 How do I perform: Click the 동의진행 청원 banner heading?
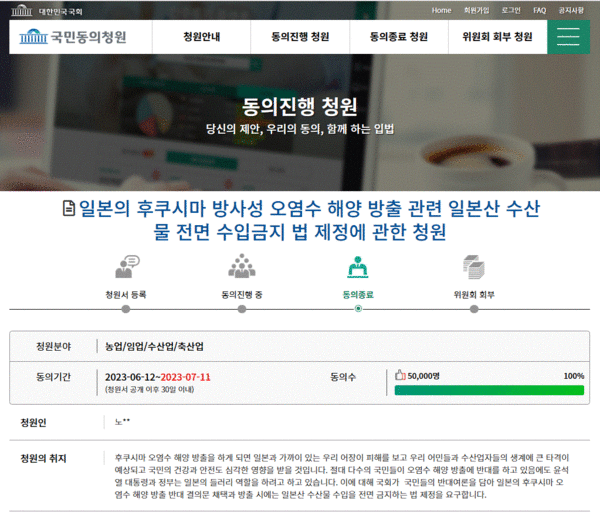300,106
